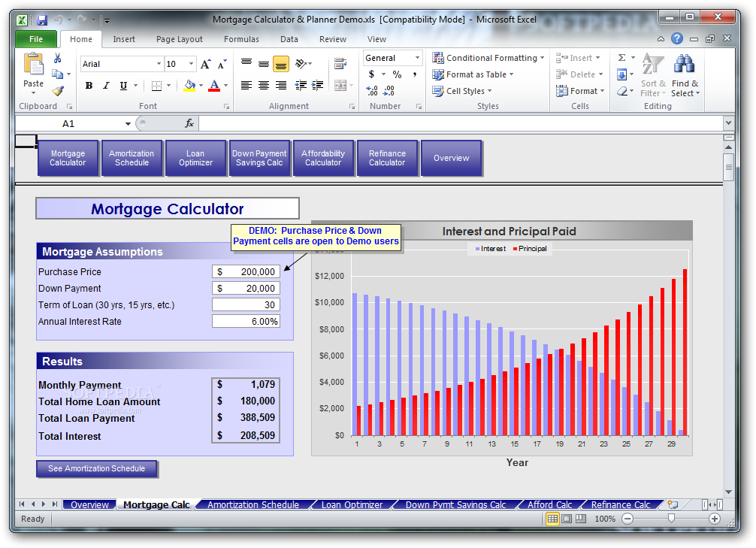This screenshot has height=548, width=756.
Task: Switch to Insert ribbon tab
Action: pos(124,39)
